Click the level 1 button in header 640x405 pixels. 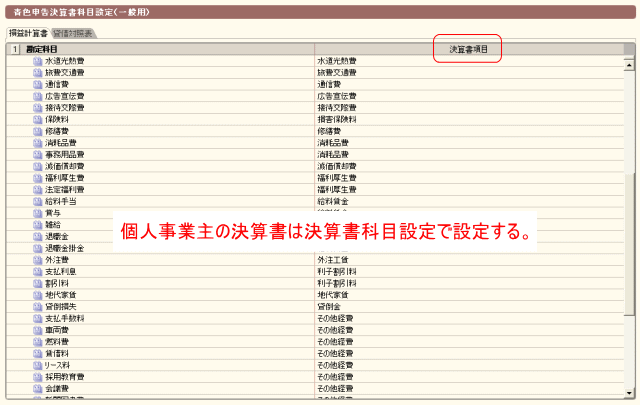15,49
